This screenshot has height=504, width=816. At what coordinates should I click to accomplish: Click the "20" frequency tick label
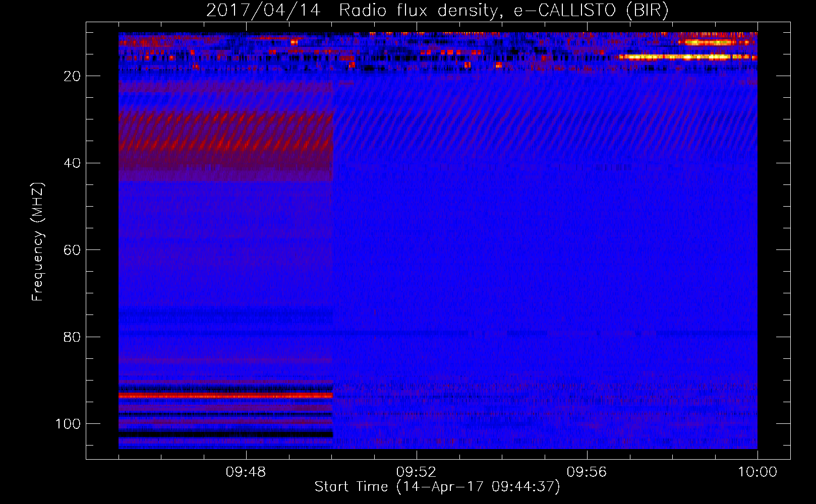pos(72,76)
